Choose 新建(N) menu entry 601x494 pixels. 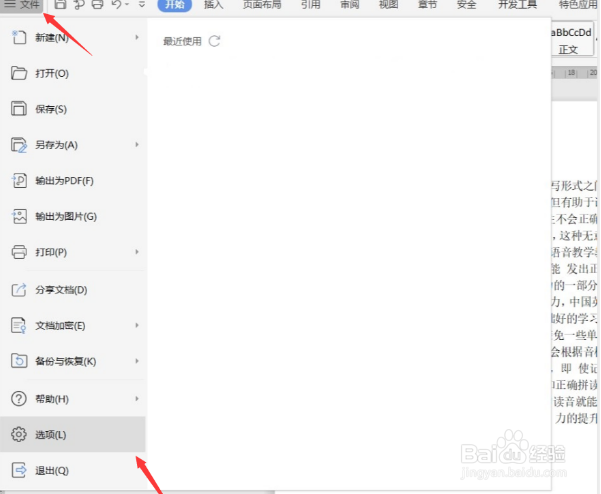tap(73, 38)
